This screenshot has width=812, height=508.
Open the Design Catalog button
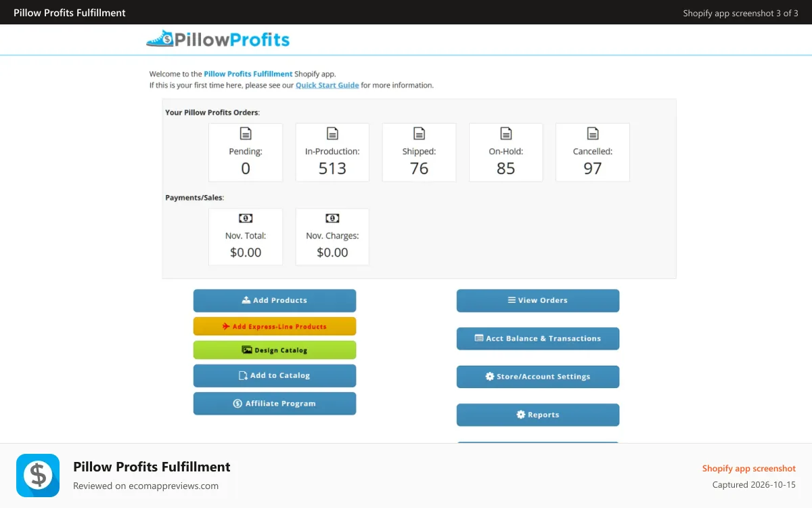point(275,350)
